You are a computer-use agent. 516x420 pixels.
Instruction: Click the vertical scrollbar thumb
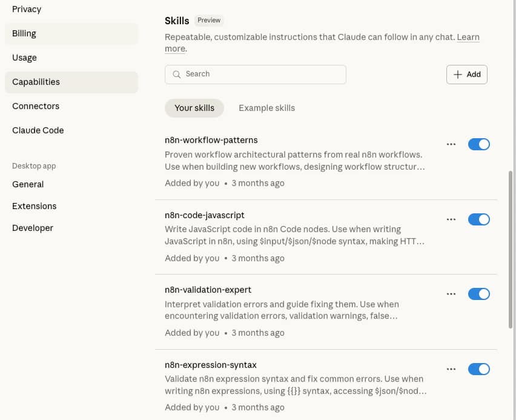click(x=511, y=248)
